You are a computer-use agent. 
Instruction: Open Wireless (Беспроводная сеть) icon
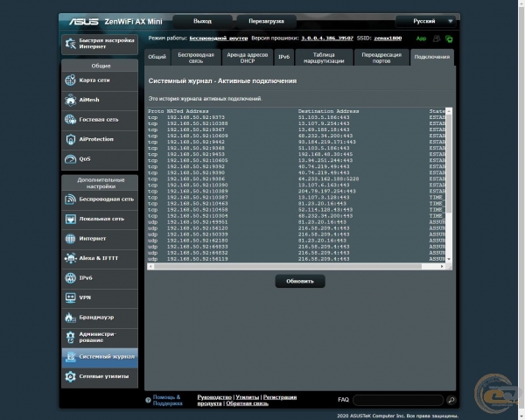coord(70,199)
